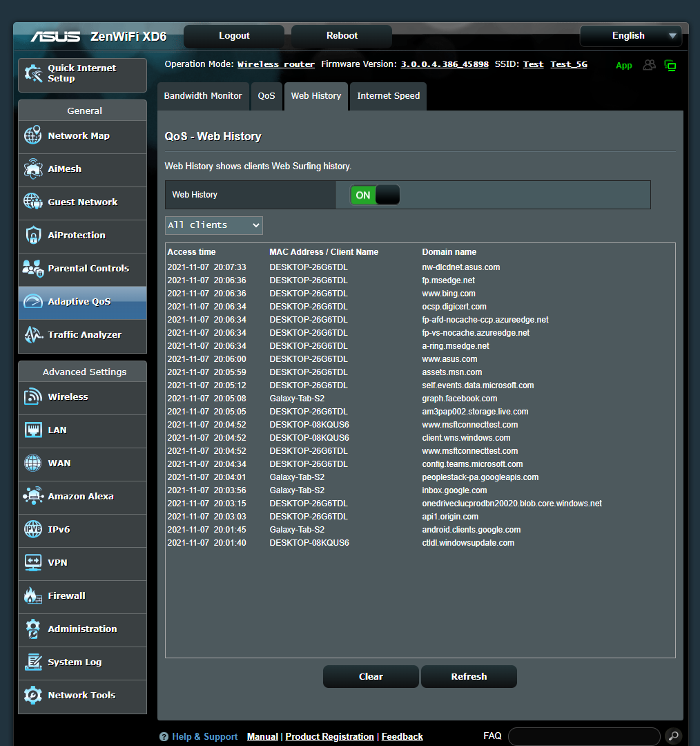
Task: Click the System Log icon
Action: pos(33,662)
